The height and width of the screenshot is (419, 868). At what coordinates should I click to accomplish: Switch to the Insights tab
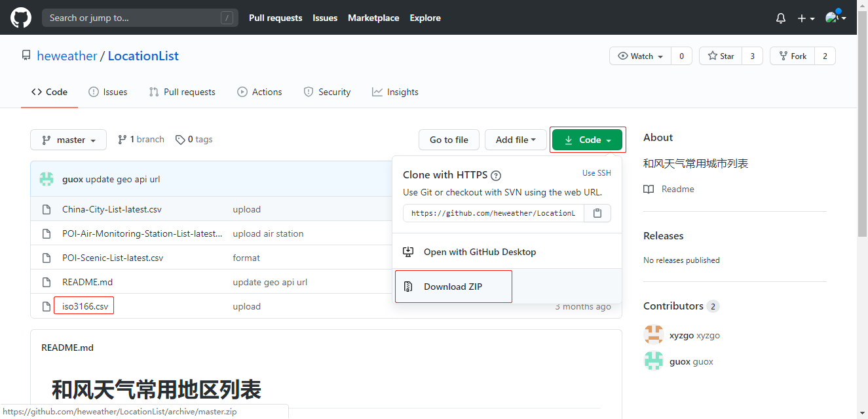(x=395, y=92)
